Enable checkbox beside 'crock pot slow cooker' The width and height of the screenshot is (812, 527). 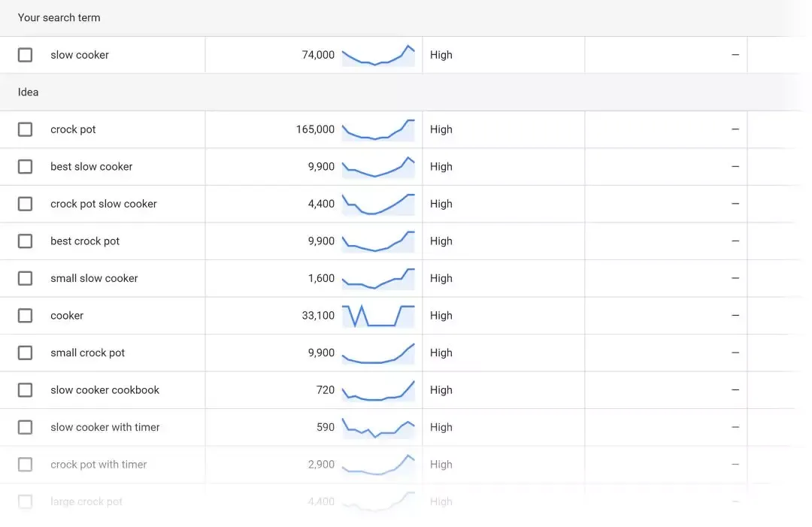coord(26,204)
